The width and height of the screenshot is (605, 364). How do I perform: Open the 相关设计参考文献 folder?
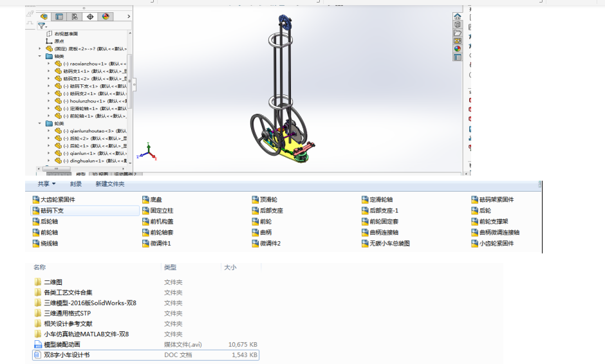coord(64,323)
